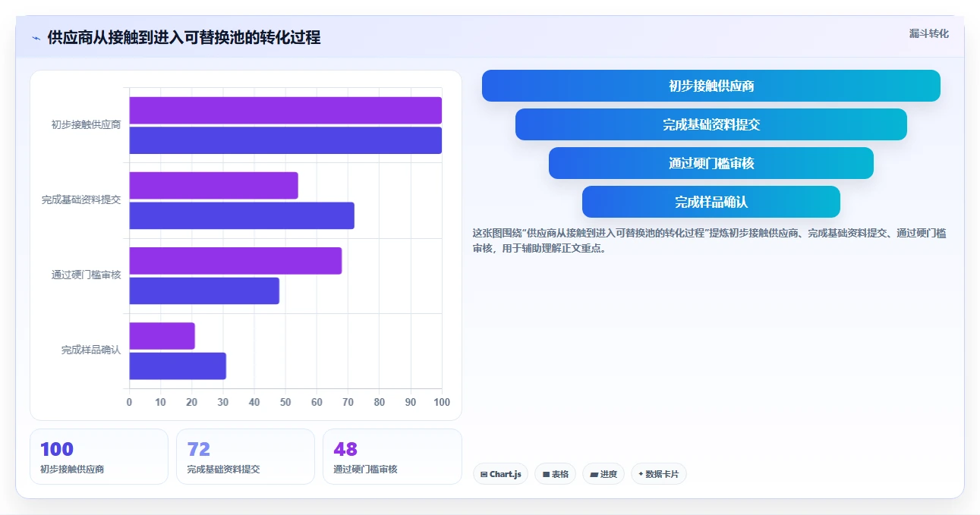Click the 完成样品确认 y-axis label
The width and height of the screenshot is (980, 515).
[x=91, y=350]
